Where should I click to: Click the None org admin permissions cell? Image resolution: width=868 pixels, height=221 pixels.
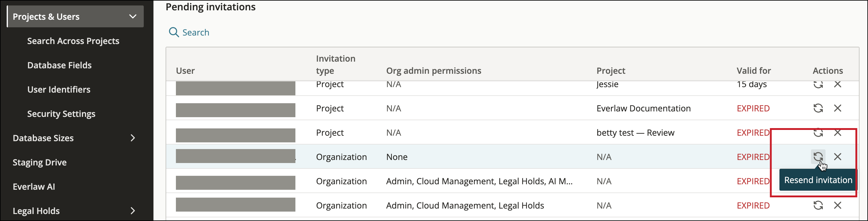tap(397, 157)
